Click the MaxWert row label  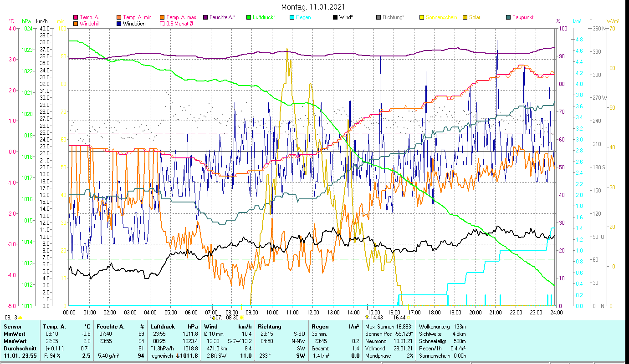pyautogui.click(x=16, y=341)
